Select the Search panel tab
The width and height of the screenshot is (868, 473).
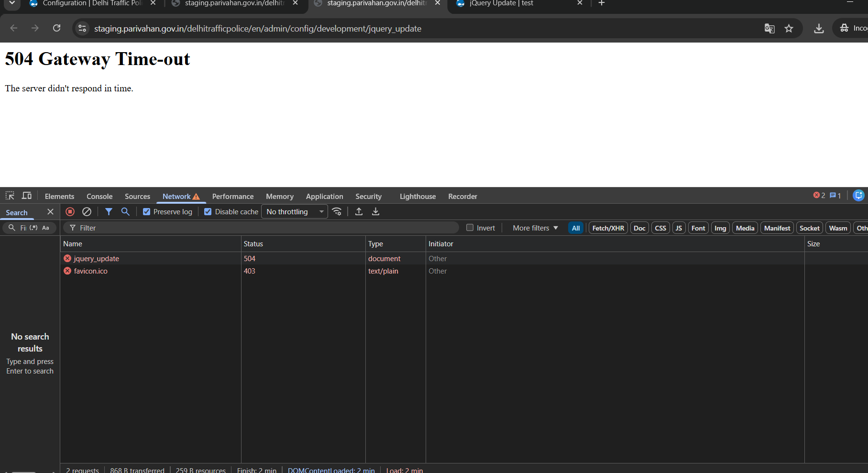coord(17,213)
